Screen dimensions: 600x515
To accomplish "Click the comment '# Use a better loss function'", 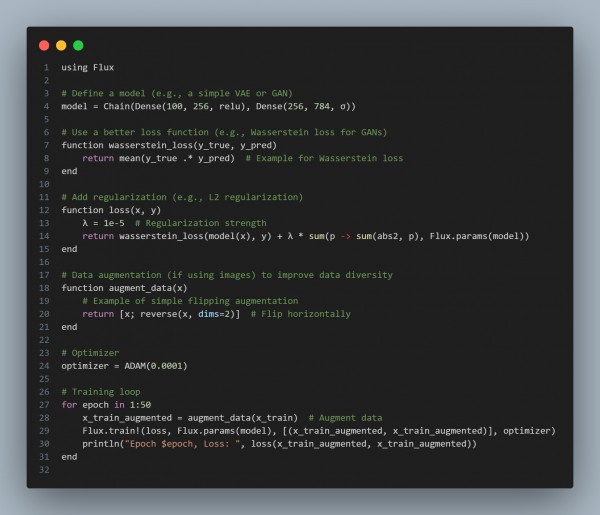I will (x=135, y=132).
